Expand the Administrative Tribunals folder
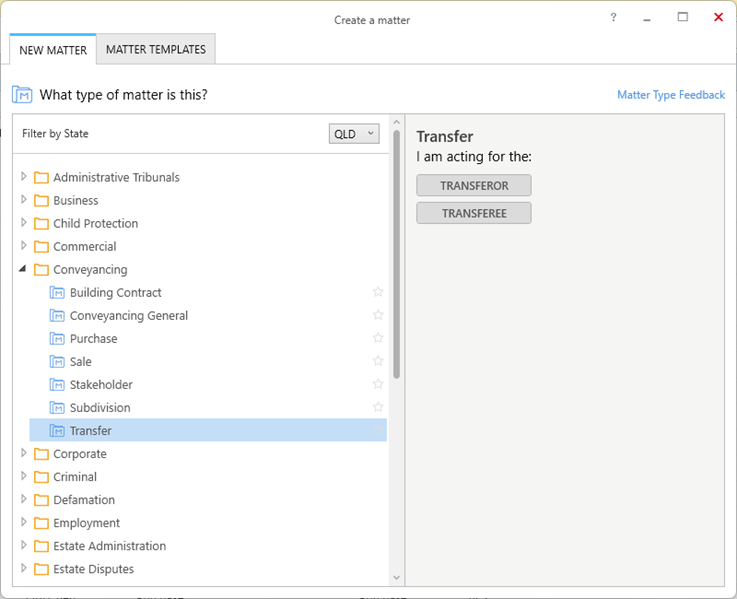737x599 pixels. point(24,177)
